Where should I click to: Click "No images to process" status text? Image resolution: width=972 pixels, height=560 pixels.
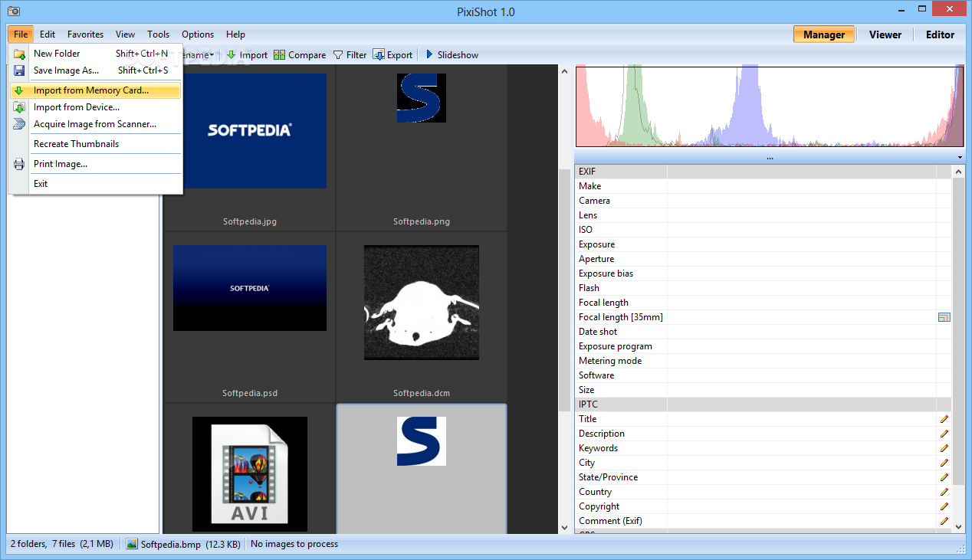pos(294,544)
